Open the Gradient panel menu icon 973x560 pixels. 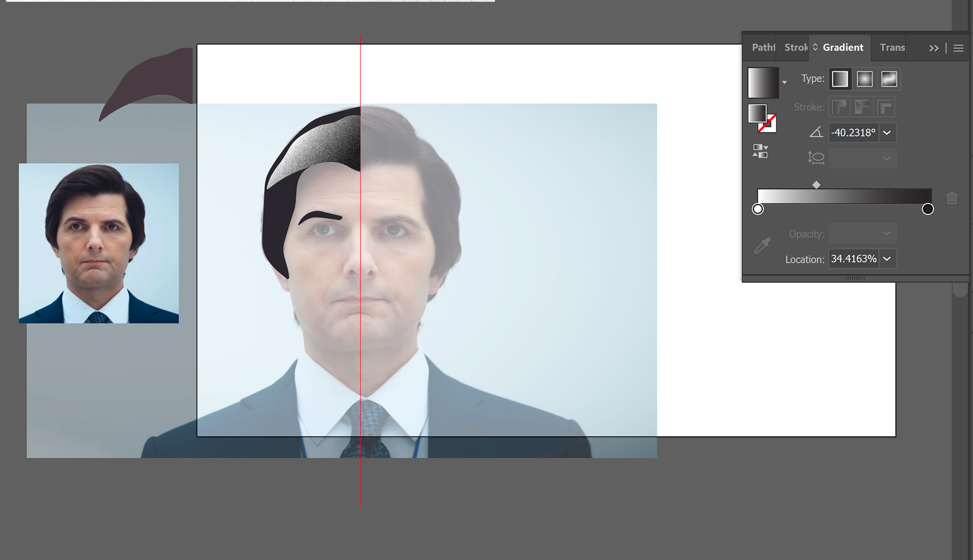point(958,48)
